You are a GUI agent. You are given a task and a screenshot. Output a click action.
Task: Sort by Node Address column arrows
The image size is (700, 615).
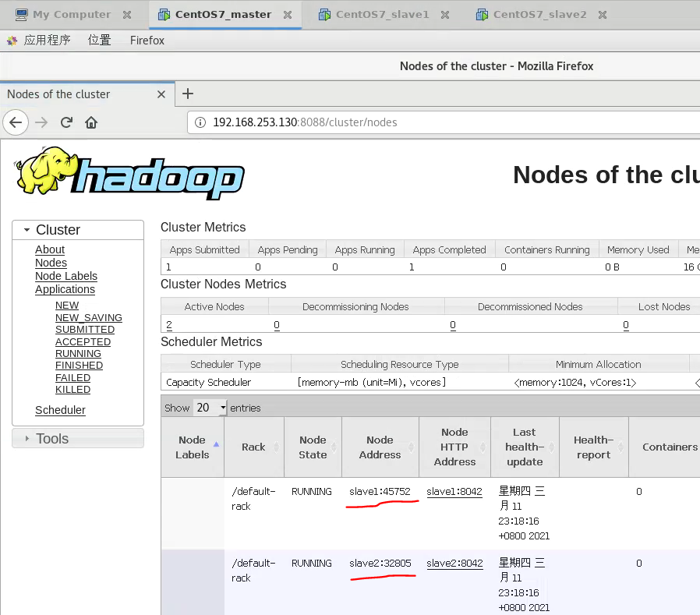coord(411,447)
